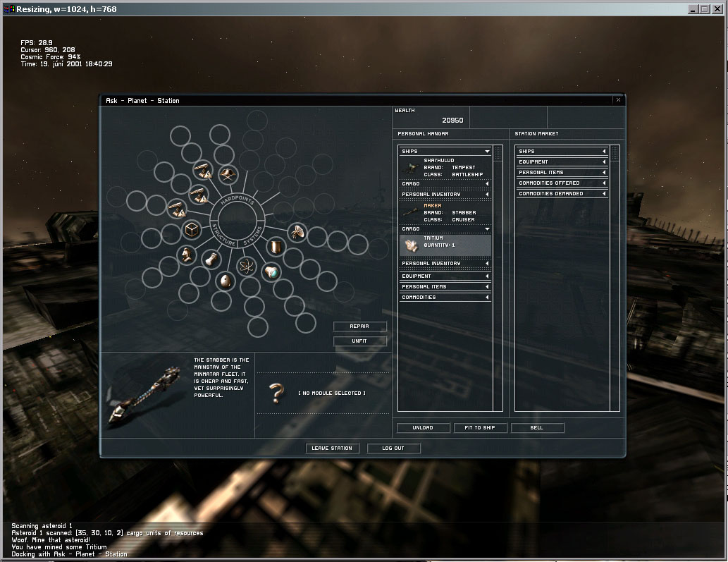Expand Commodities Demanded in Station Market
728x562 pixels.
pos(562,194)
